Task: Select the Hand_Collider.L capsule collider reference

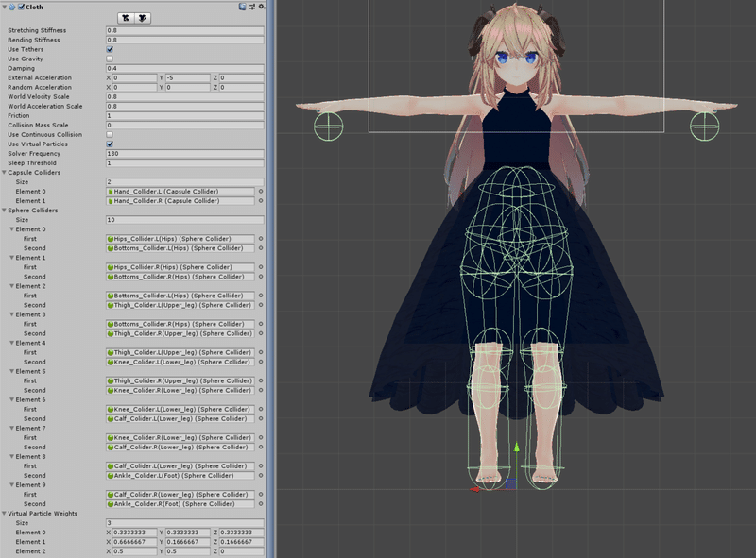Action: coord(180,192)
